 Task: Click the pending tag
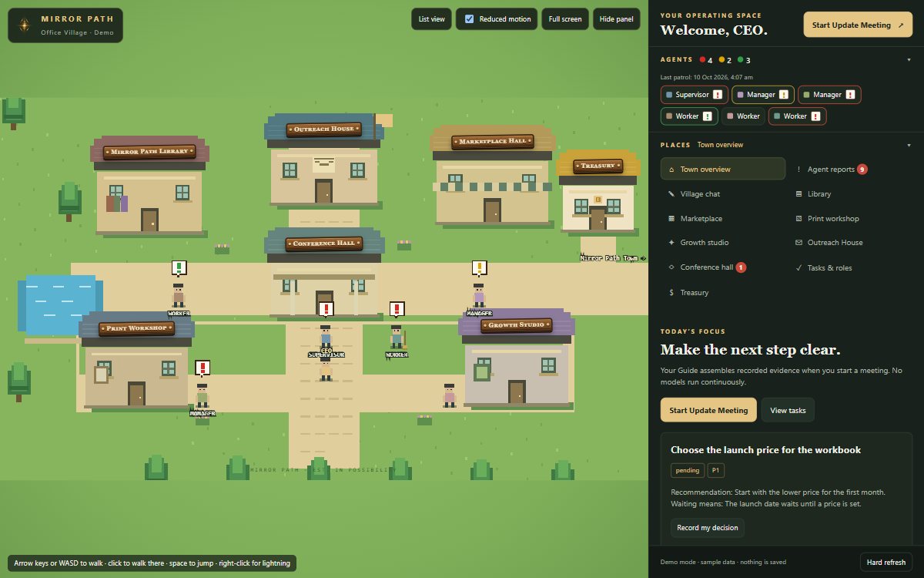[x=687, y=470]
